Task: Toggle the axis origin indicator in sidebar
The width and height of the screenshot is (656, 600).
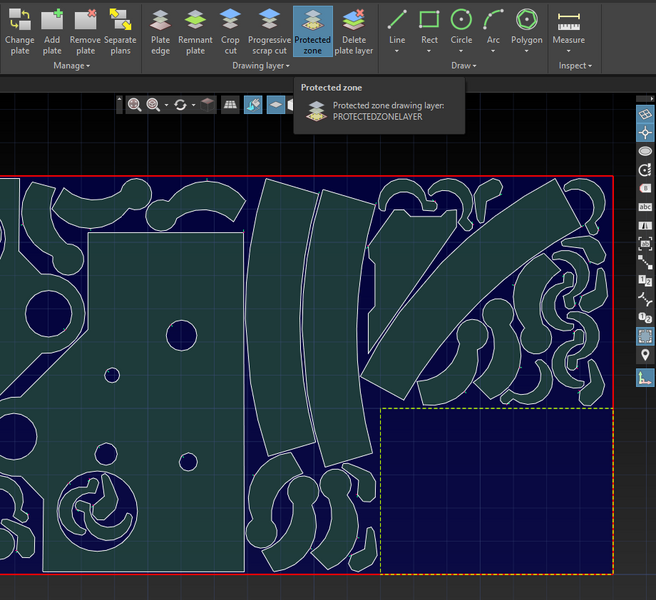Action: (x=645, y=377)
